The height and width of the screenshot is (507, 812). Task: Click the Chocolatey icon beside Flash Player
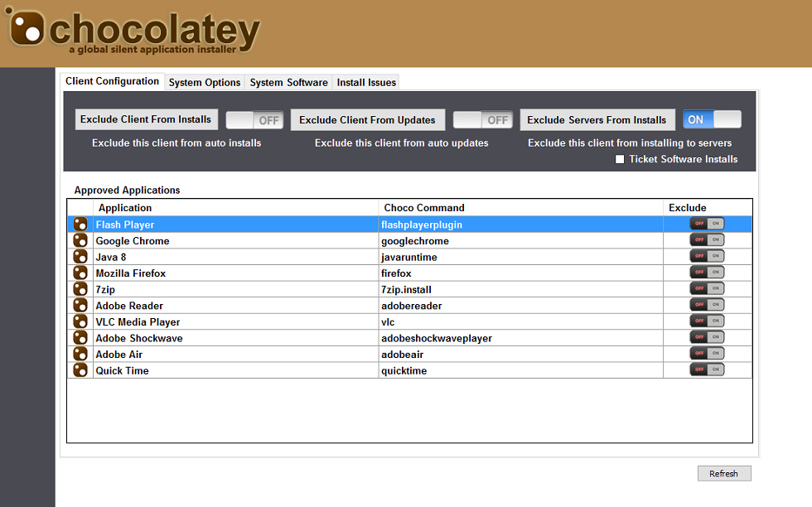click(x=80, y=225)
